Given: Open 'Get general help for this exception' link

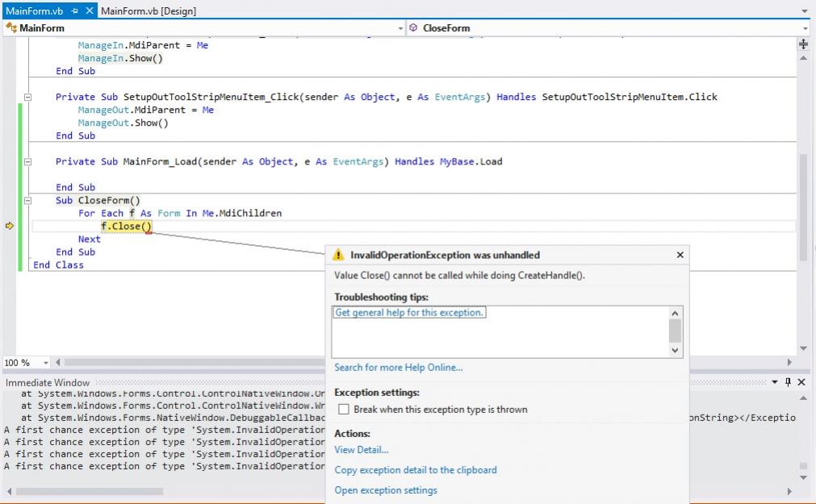Looking at the screenshot, I should click(x=409, y=313).
